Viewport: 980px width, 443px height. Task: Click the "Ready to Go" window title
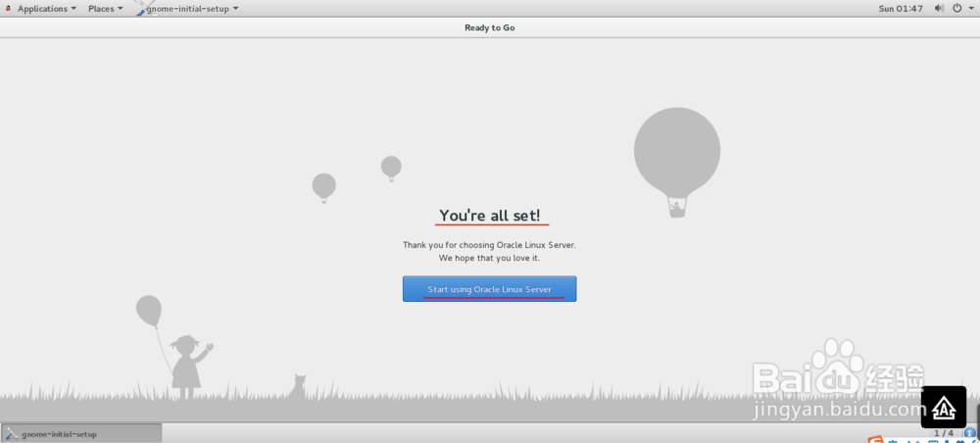click(490, 27)
